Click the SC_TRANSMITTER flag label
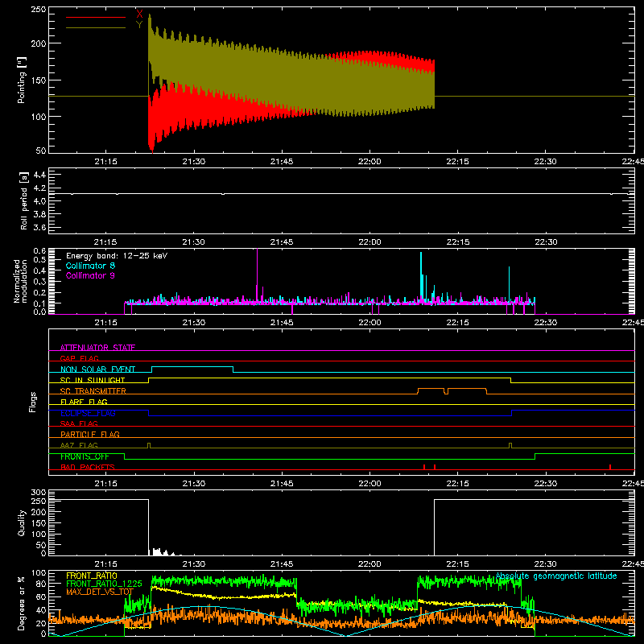The image size is (644, 644). [x=93, y=391]
